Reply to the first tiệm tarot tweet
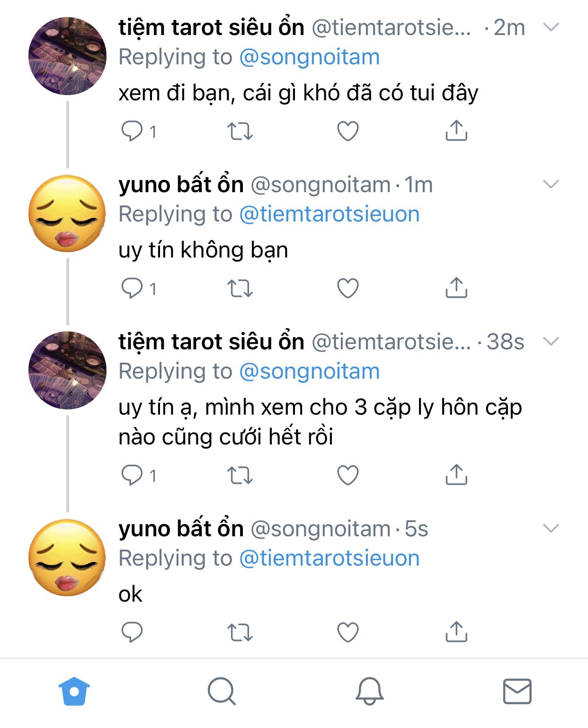 pos(132,131)
